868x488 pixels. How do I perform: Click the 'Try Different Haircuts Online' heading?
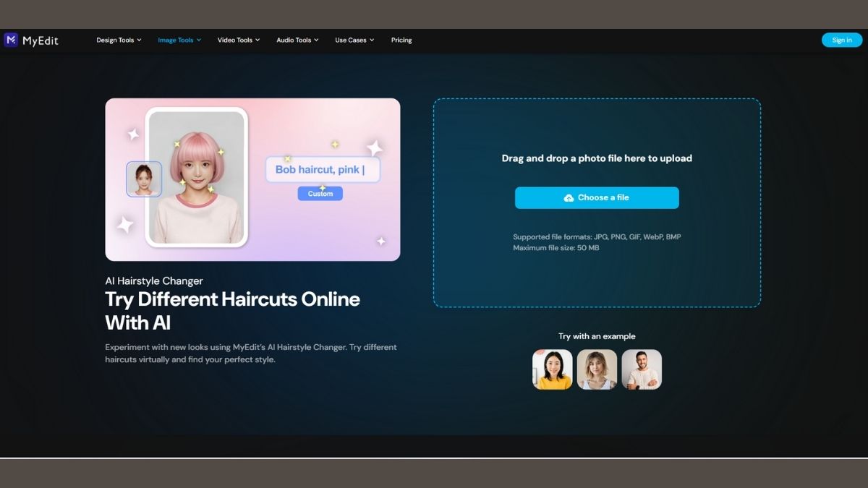pos(232,299)
